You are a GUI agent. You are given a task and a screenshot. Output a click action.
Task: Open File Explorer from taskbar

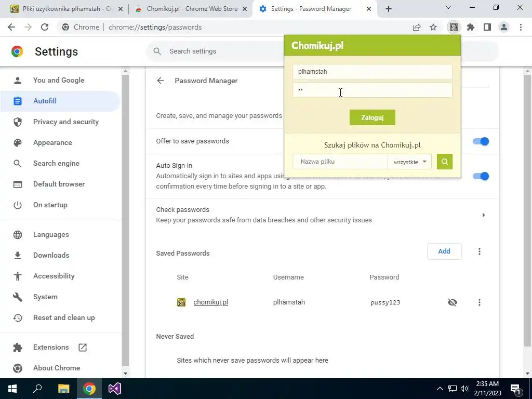[x=63, y=389]
